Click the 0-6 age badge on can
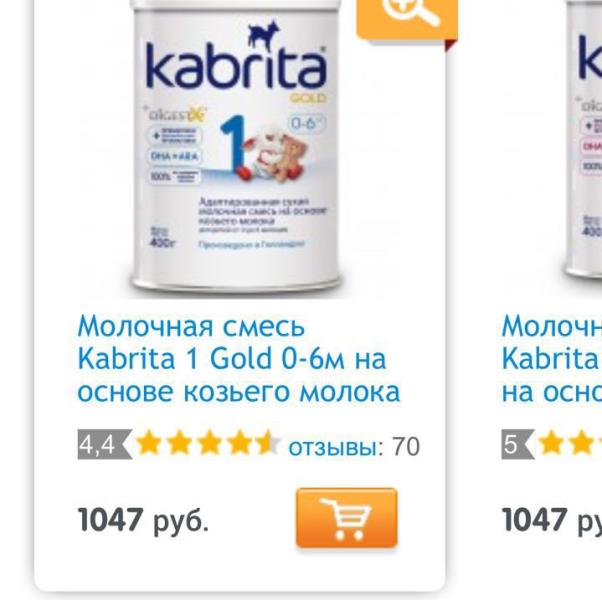 point(306,124)
